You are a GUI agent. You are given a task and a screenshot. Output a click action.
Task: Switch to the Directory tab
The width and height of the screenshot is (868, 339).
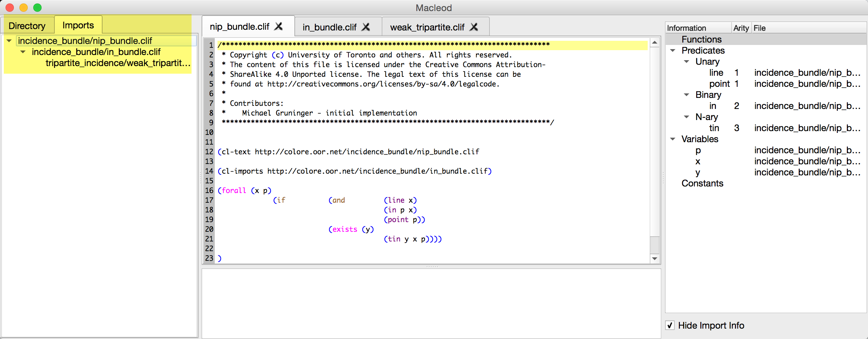point(27,26)
